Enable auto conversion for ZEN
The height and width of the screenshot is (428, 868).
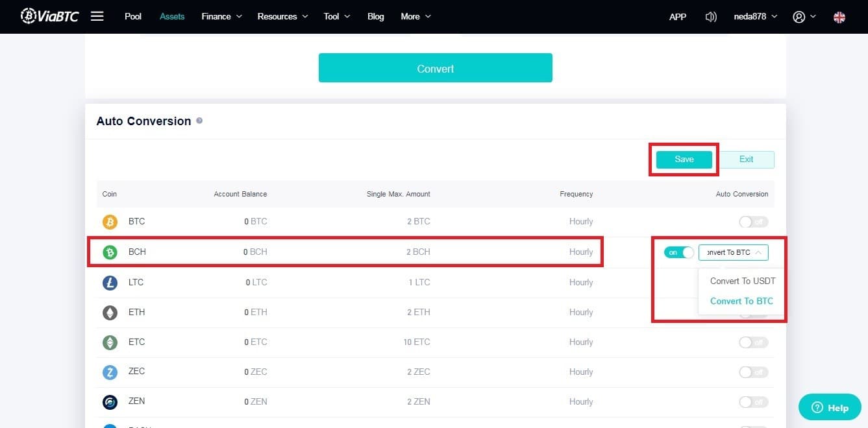[x=753, y=402]
